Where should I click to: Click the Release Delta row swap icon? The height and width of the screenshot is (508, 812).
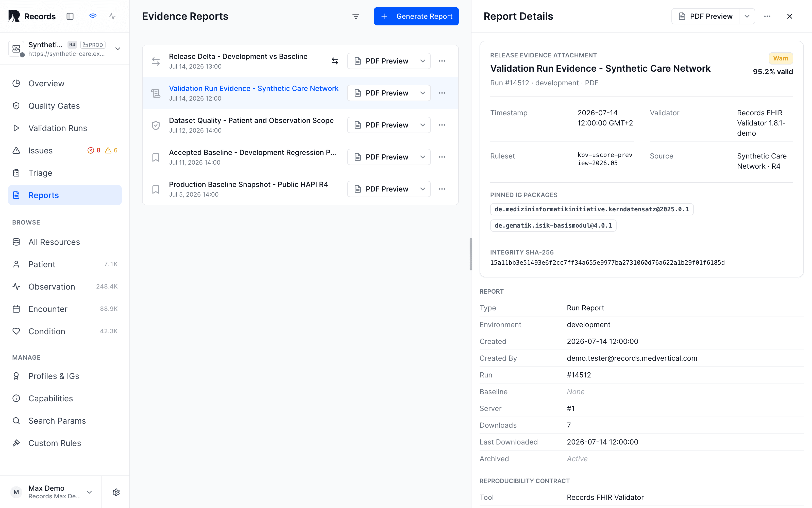click(x=156, y=61)
